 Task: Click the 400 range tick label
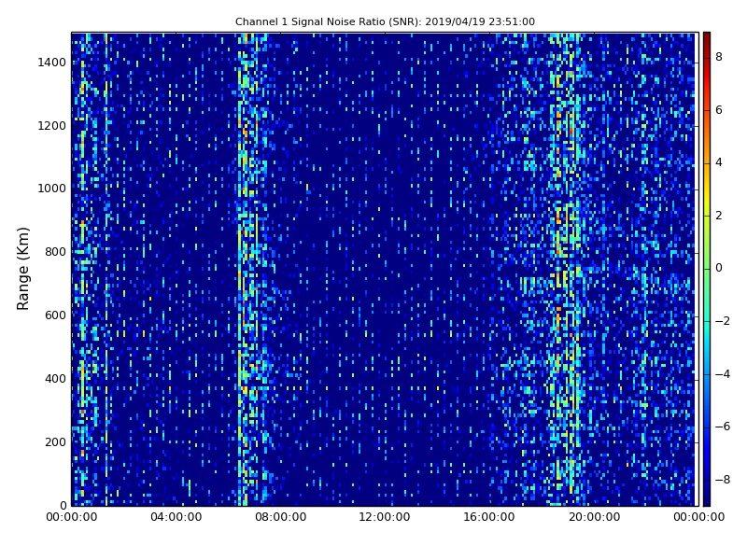coord(56,379)
